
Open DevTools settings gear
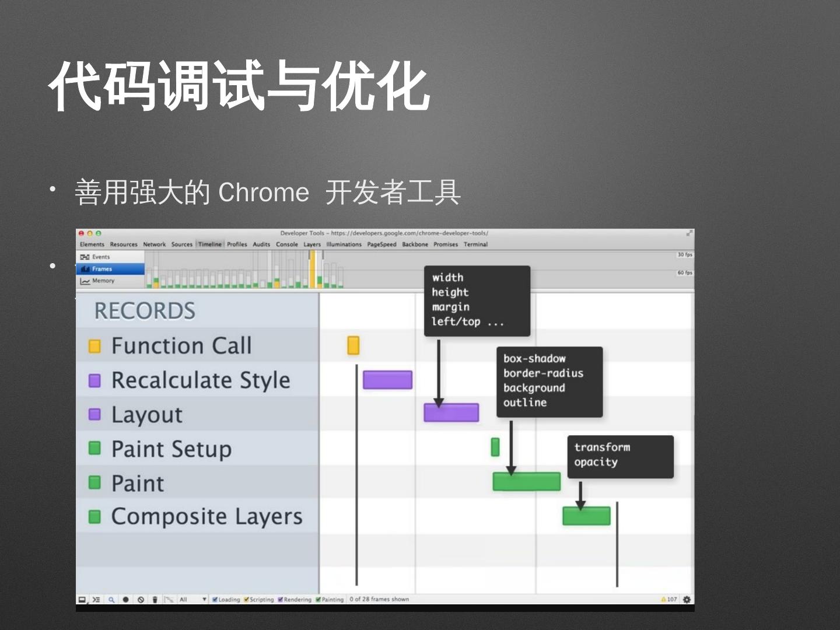(x=687, y=600)
